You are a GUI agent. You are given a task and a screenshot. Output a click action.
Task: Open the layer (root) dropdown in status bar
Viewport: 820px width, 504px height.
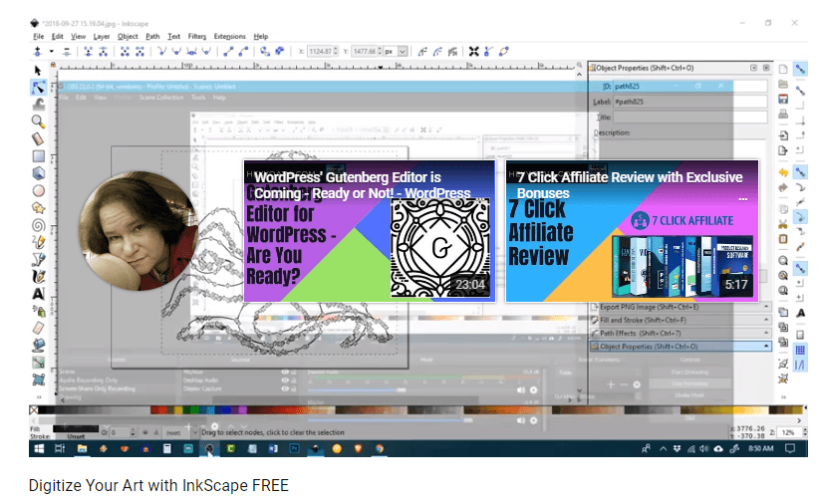pyautogui.click(x=195, y=432)
